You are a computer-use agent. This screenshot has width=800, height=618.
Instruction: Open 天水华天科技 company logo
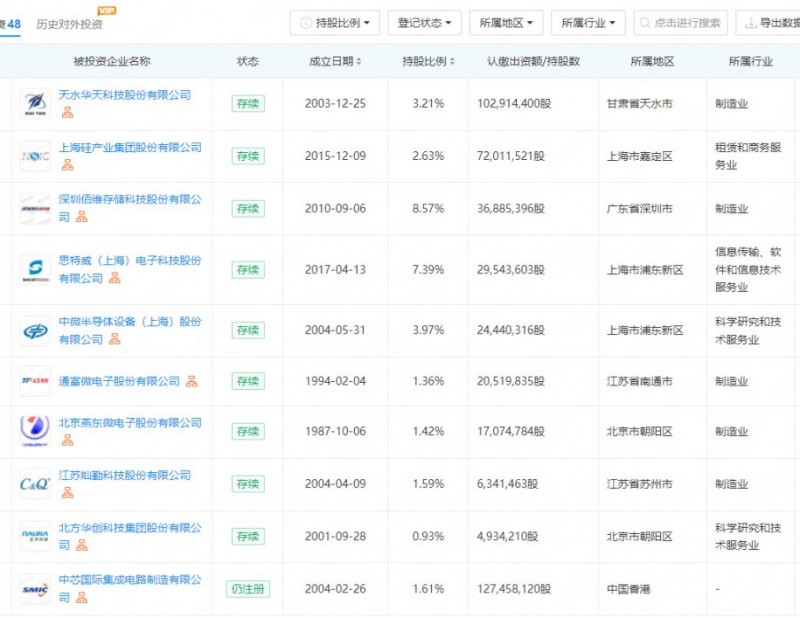click(35, 104)
